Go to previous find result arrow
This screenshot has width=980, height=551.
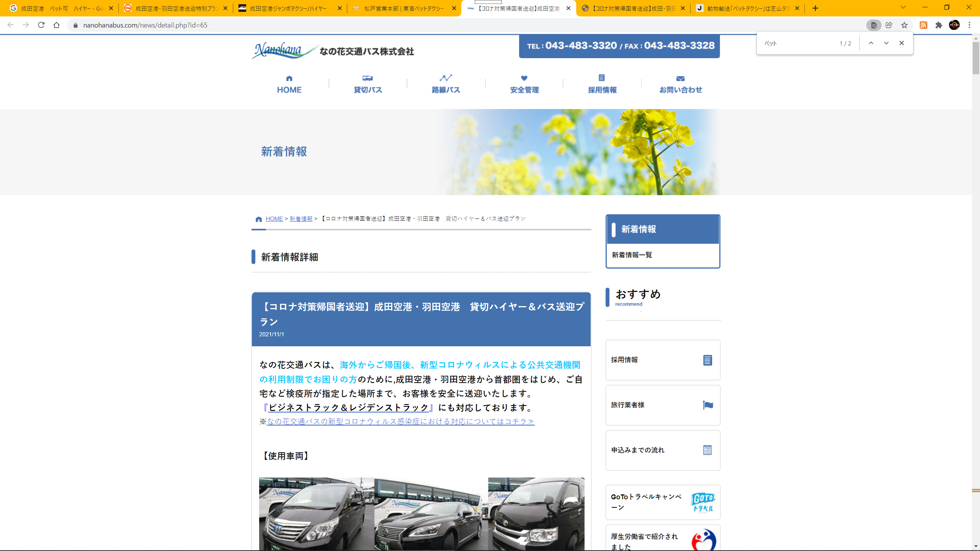871,43
